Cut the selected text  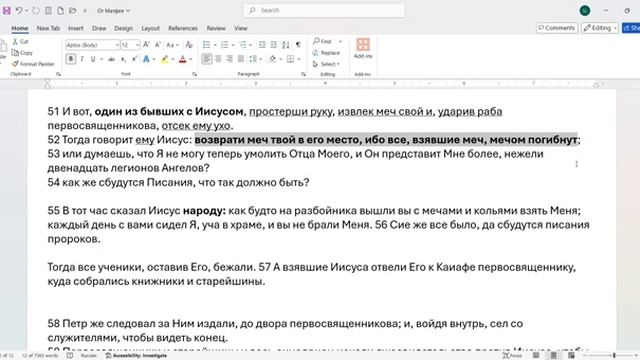20,42
